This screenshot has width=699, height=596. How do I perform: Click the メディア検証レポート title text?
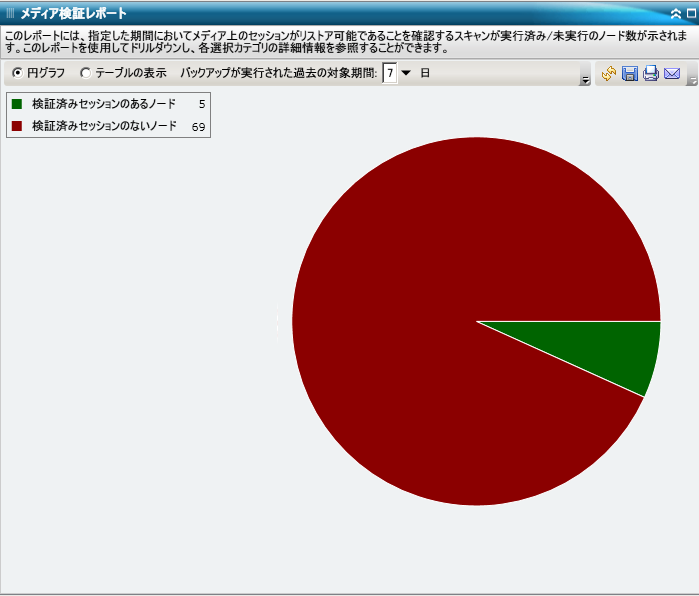coord(74,13)
